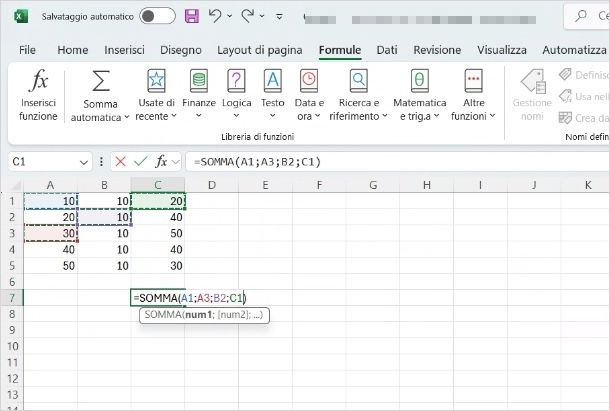This screenshot has height=411, width=610.
Task: Click cell B2 containing 10
Action: coord(104,217)
